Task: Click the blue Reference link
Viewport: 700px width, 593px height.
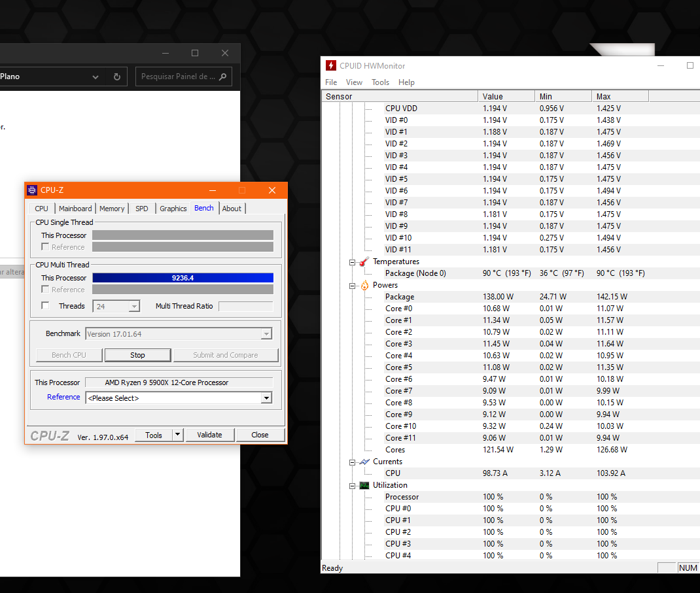Action: pos(63,397)
